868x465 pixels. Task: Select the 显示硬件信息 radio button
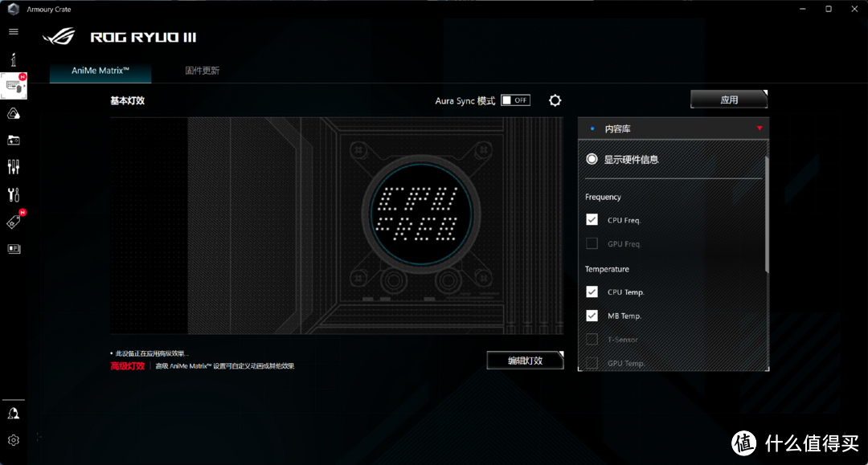click(x=592, y=159)
